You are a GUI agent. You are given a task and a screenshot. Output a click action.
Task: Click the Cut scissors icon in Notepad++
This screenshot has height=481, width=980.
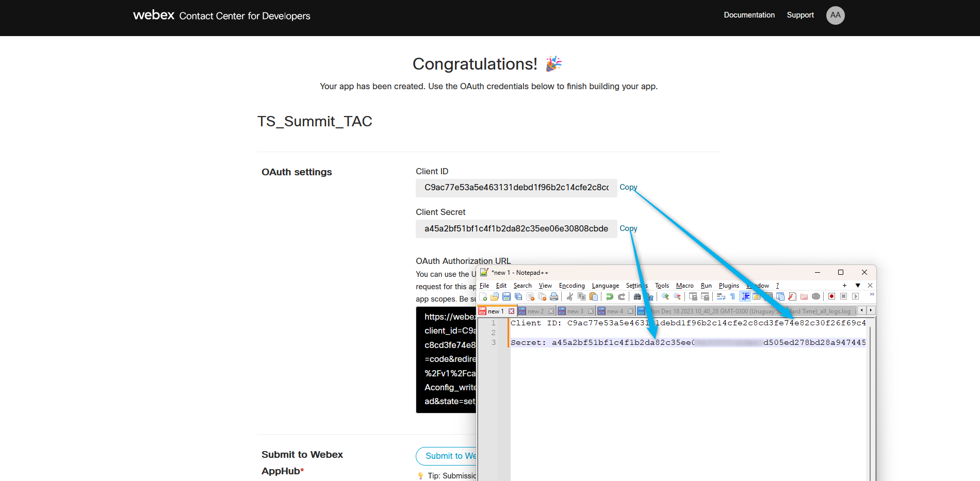pos(570,296)
